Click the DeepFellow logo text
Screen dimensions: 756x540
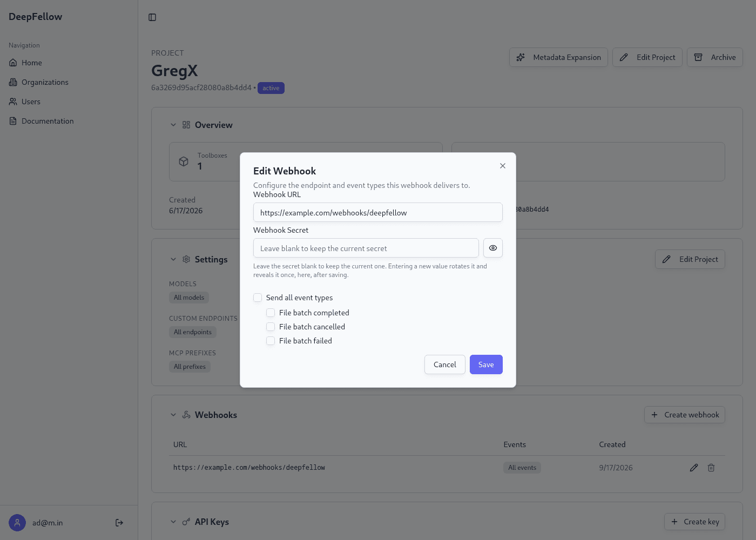coord(36,17)
